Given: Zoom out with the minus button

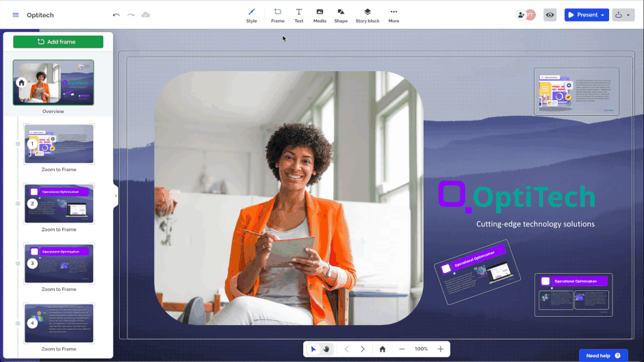Looking at the screenshot, I should click(x=402, y=349).
